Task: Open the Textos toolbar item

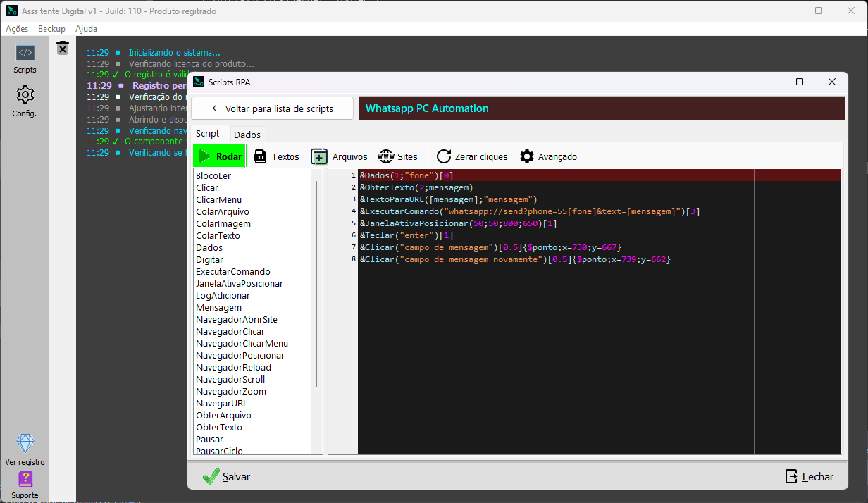Action: point(276,156)
